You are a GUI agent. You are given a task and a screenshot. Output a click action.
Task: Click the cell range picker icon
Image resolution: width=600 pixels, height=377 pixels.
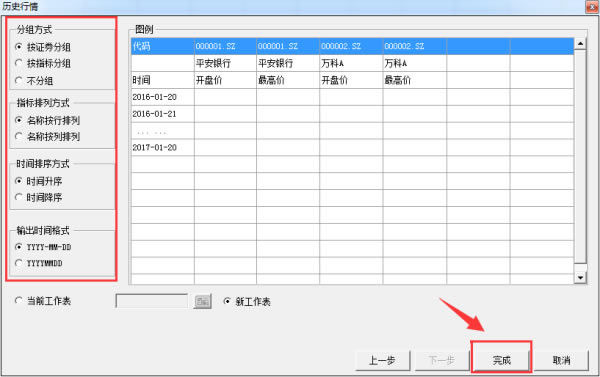202,302
